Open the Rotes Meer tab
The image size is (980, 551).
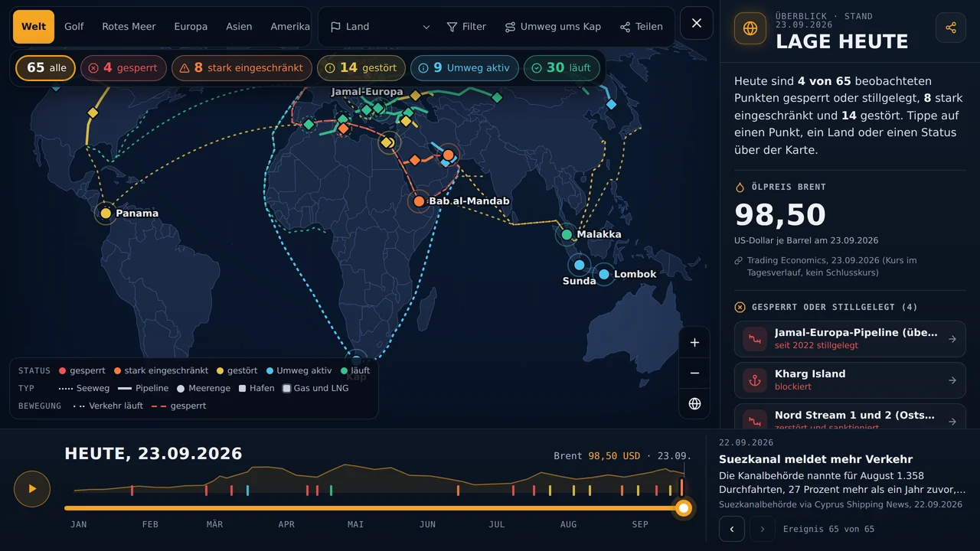coord(129,27)
